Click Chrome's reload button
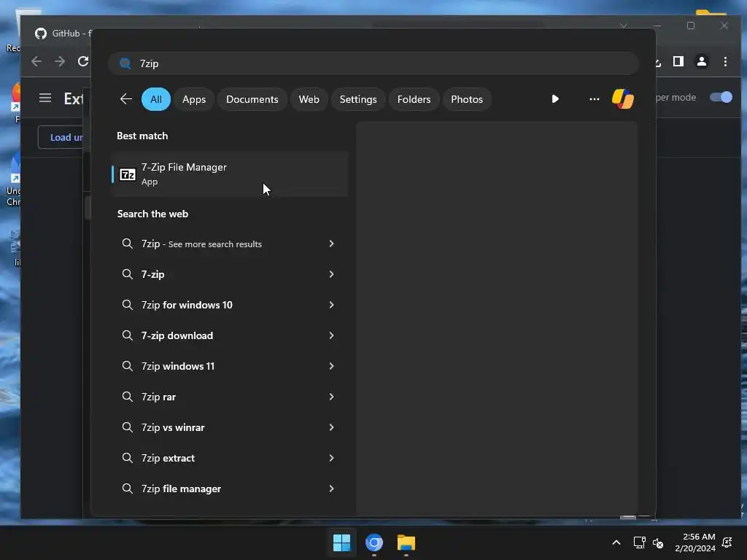 coord(83,61)
